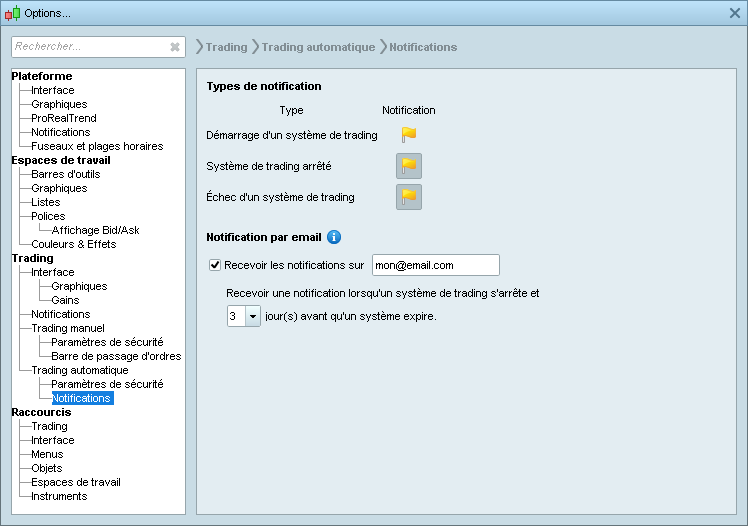Click the blue info icon beside Notification par email
The height and width of the screenshot is (526, 748).
334,237
